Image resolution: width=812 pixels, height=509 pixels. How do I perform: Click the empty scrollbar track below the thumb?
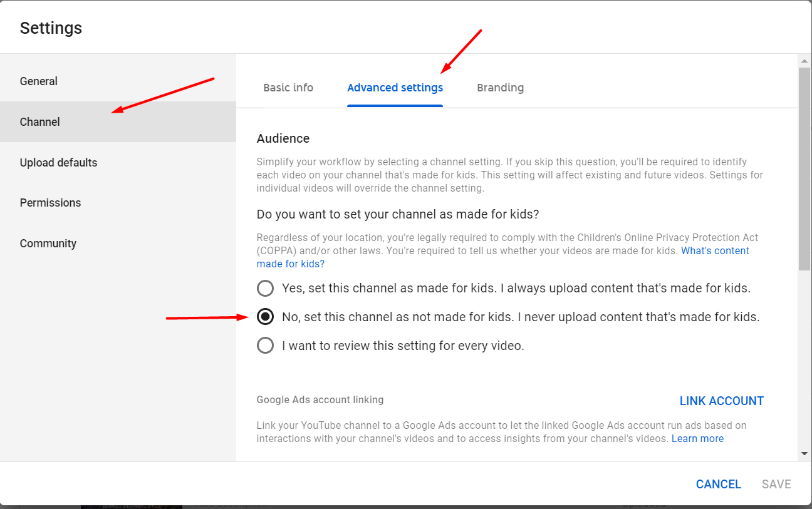[804, 363]
